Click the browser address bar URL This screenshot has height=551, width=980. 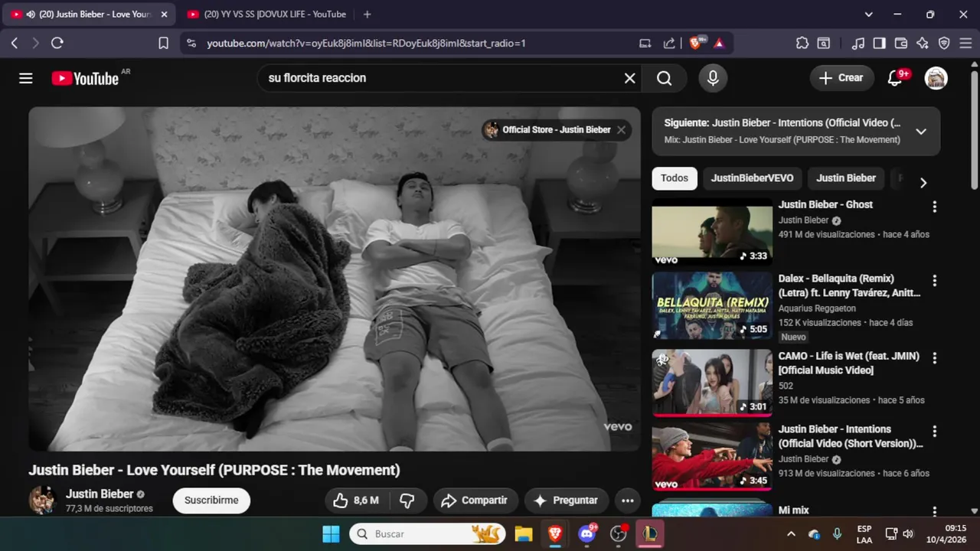click(x=366, y=44)
